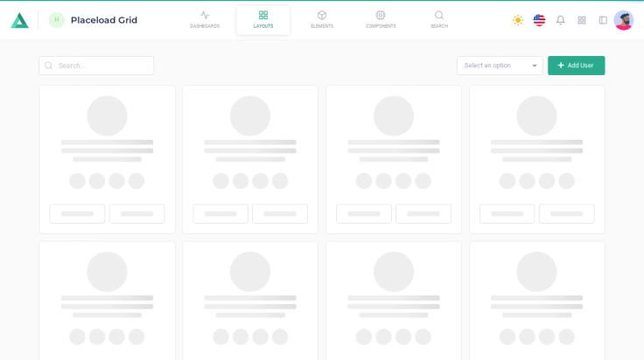
Task: Click the first card's avatar placeholder
Action: click(x=107, y=115)
